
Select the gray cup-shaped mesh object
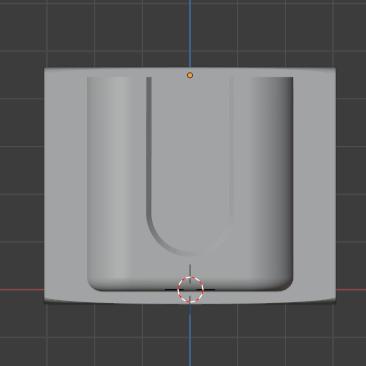pyautogui.click(x=190, y=186)
